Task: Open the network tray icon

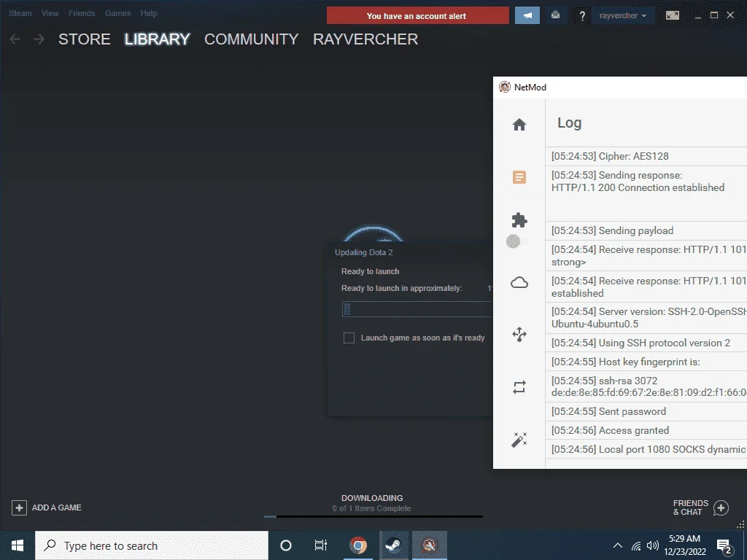Action: (636, 545)
